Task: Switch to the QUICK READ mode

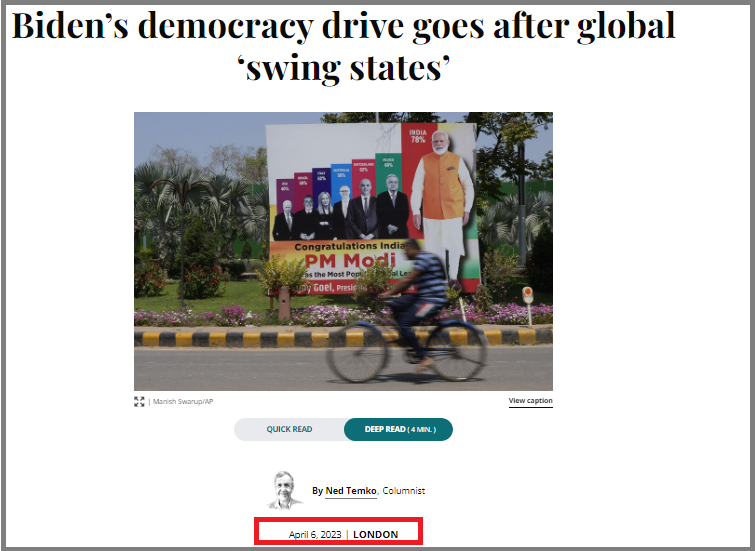Action: tap(289, 429)
